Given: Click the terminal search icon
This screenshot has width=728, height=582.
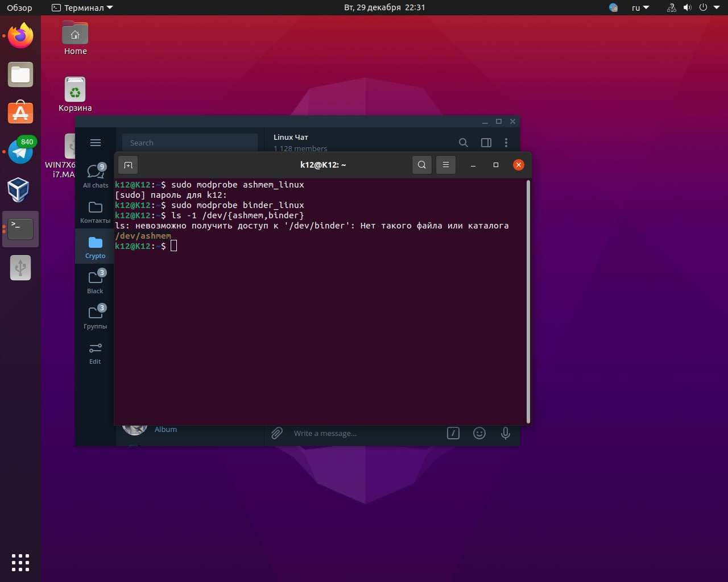Looking at the screenshot, I should pyautogui.click(x=421, y=165).
